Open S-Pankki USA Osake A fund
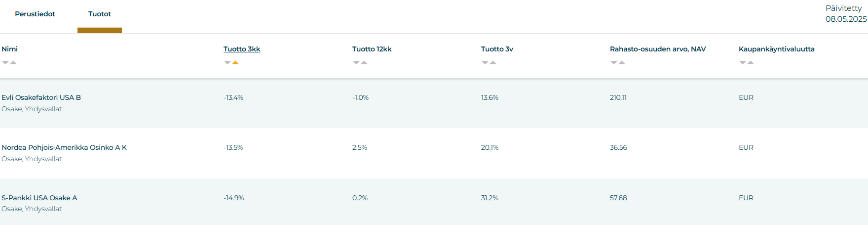The width and height of the screenshot is (868, 225). coord(39,198)
